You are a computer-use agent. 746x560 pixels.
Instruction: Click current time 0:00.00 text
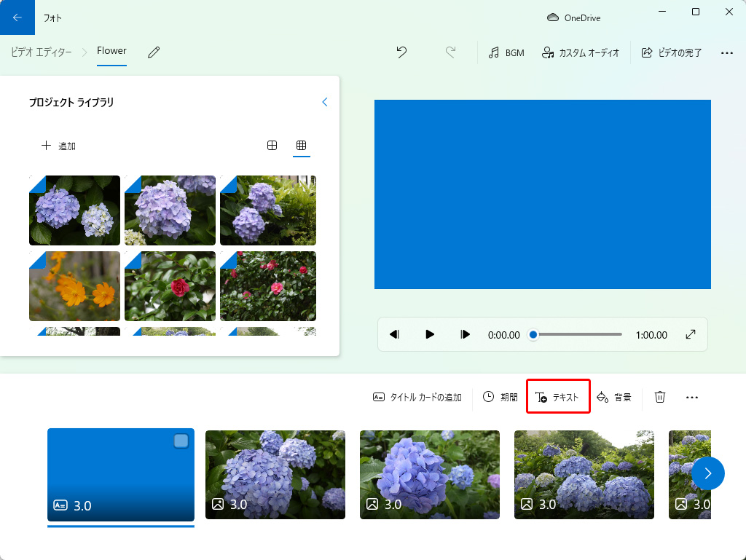504,335
